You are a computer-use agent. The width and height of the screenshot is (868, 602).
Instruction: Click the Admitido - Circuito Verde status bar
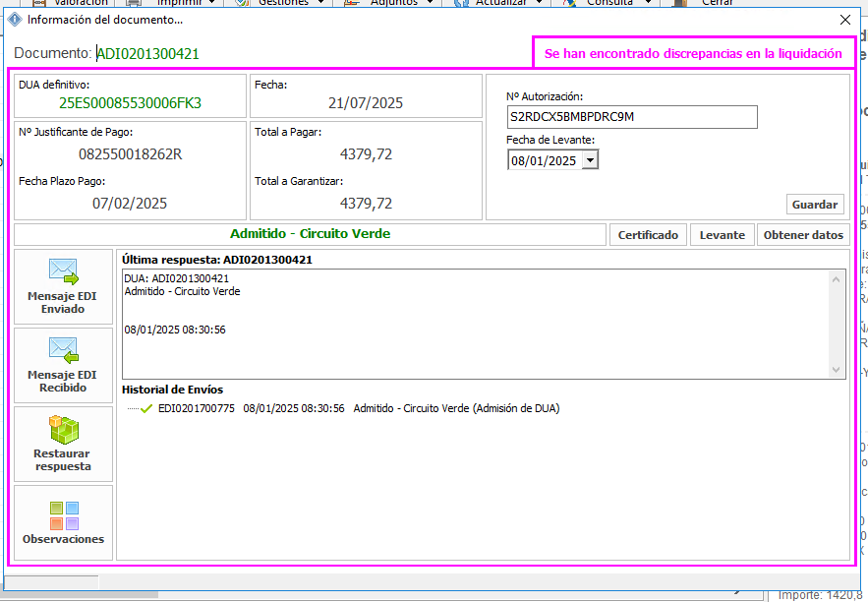tap(310, 234)
